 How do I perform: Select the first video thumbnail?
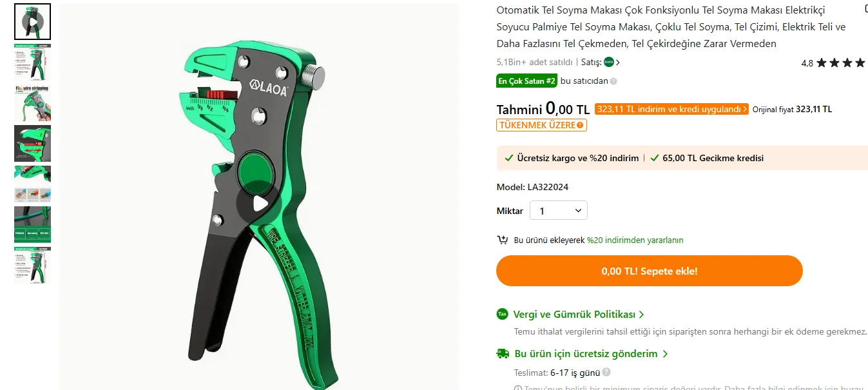point(32,22)
